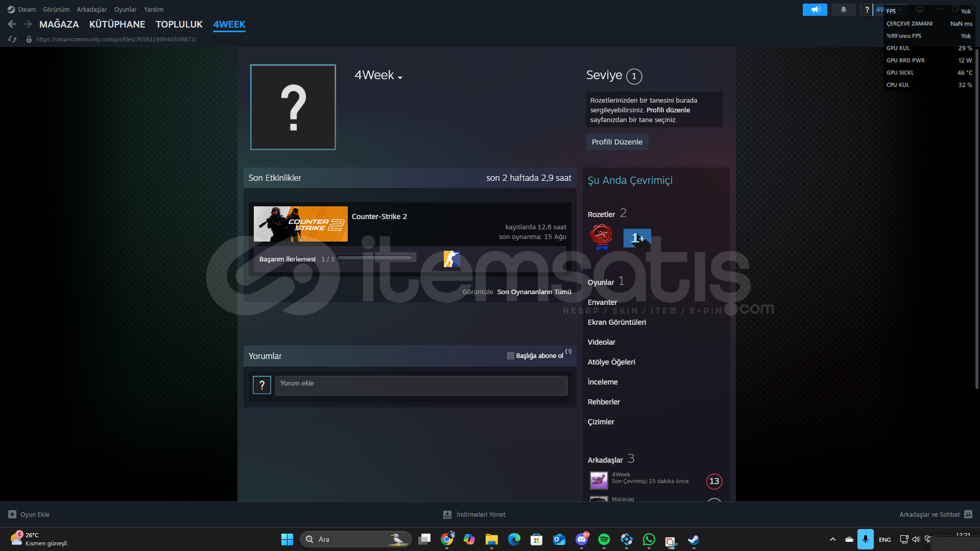Image resolution: width=980 pixels, height=551 pixels.
Task: Expand the 4Week profile name dropdown
Action: click(x=400, y=78)
